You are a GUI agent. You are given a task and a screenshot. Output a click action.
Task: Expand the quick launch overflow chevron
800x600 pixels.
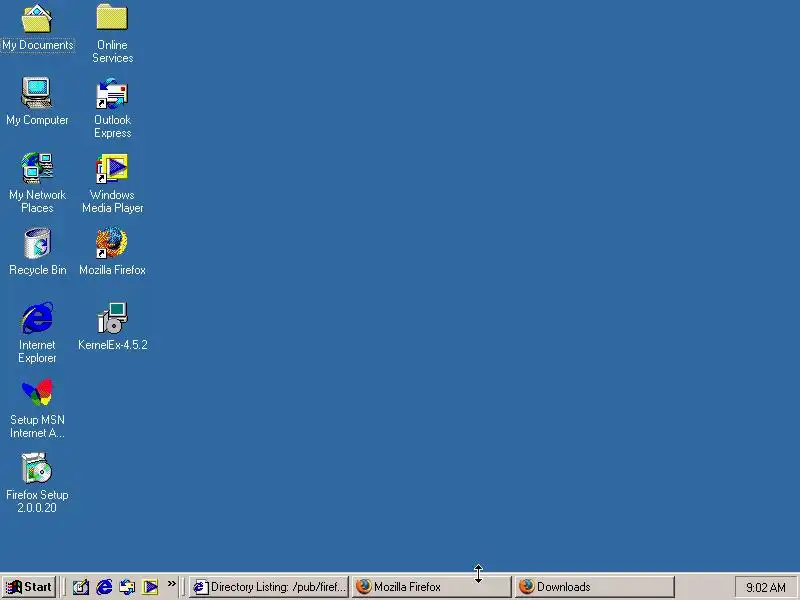[171, 584]
